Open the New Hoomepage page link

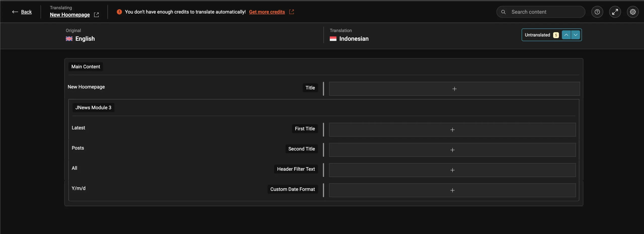[x=70, y=15]
